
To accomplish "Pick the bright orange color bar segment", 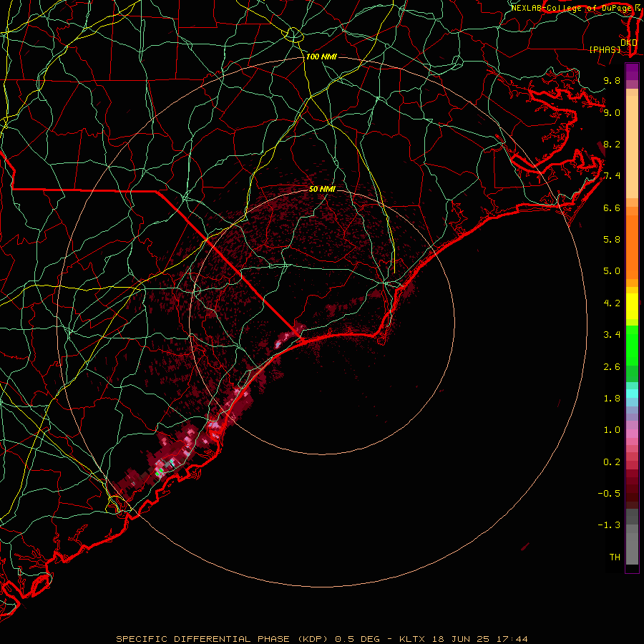I will point(632,246).
